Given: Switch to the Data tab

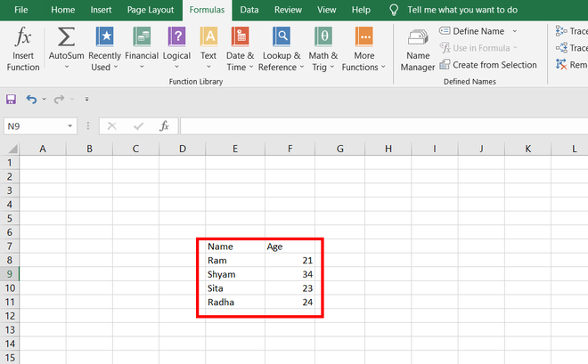Looking at the screenshot, I should [249, 10].
